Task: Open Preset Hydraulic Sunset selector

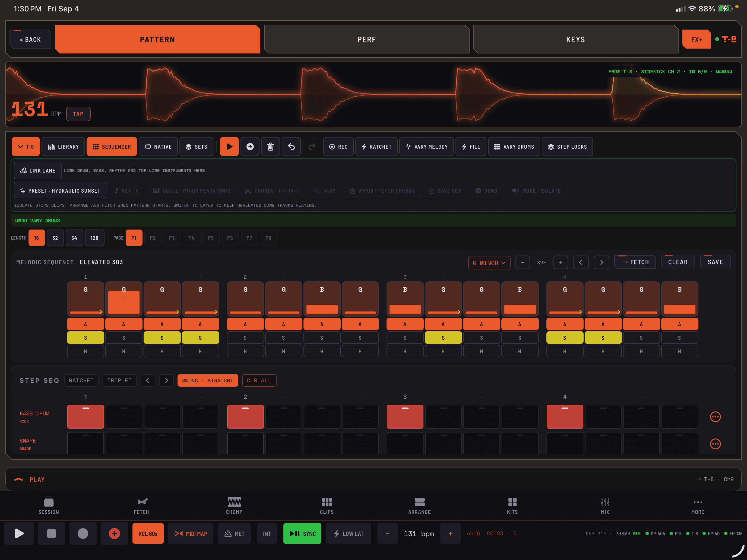Action: click(x=60, y=191)
